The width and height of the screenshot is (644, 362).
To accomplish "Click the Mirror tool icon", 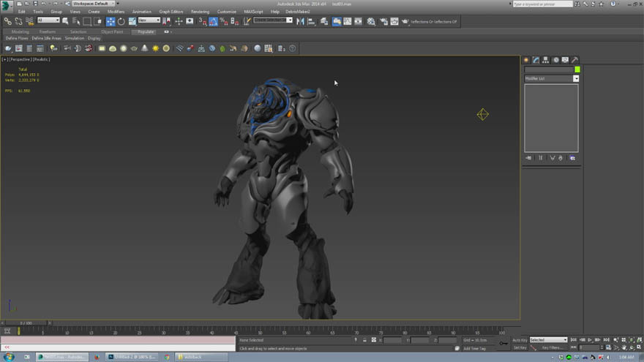I will (x=300, y=21).
